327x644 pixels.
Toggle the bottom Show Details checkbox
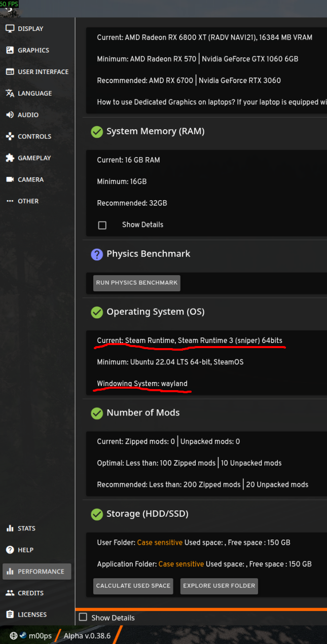83,617
